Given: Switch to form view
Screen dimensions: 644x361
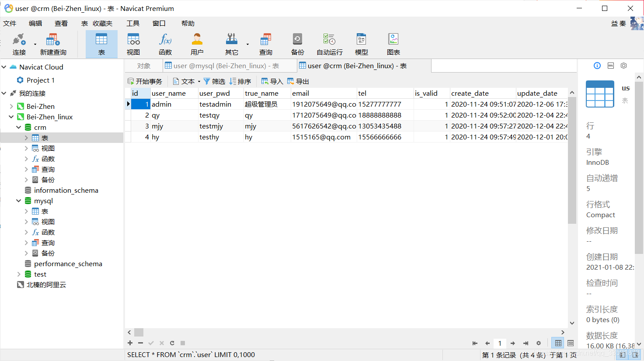Looking at the screenshot, I should [571, 343].
